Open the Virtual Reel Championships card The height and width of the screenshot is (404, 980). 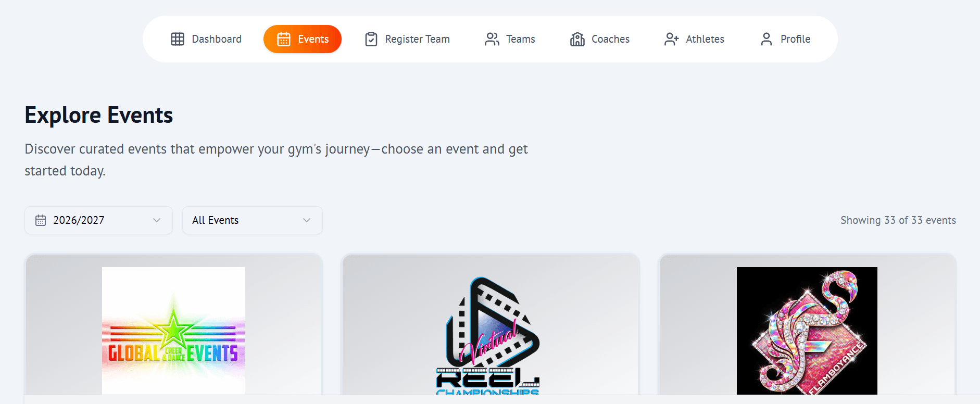pyautogui.click(x=490, y=325)
